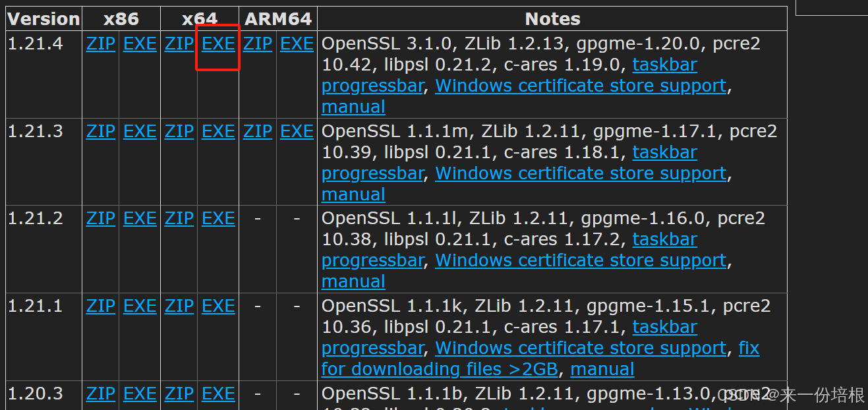Open the manual link in the 1.21.4 row
The image size is (868, 410).
coord(353,107)
